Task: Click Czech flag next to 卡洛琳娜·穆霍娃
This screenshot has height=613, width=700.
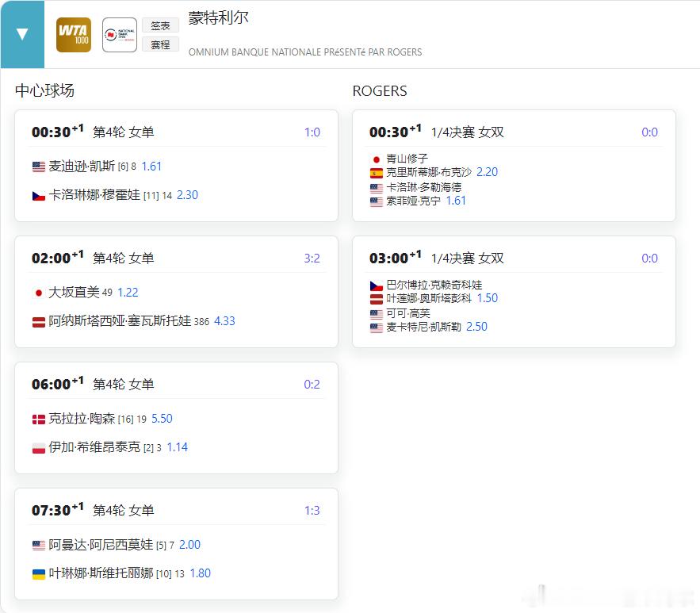Action: (39, 196)
